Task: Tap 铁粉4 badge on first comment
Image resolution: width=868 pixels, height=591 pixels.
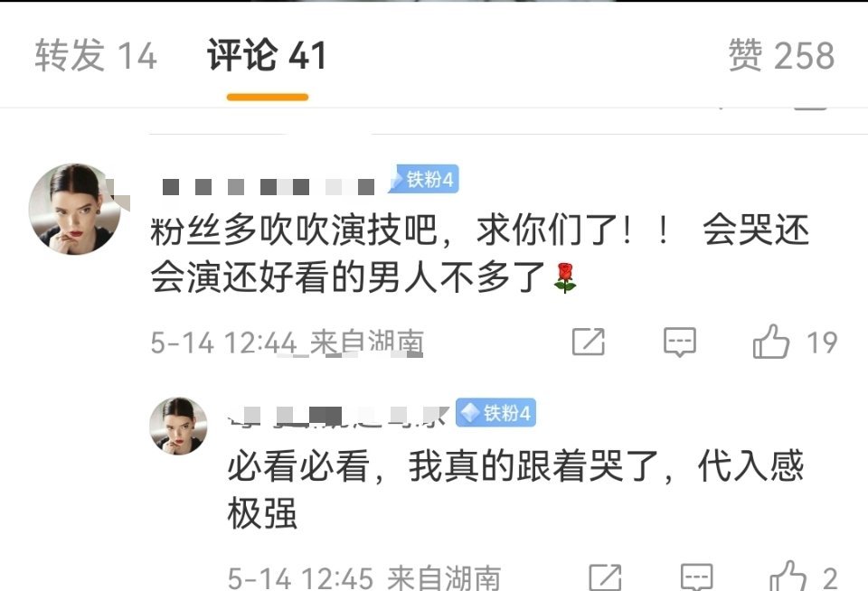Action: tap(424, 179)
